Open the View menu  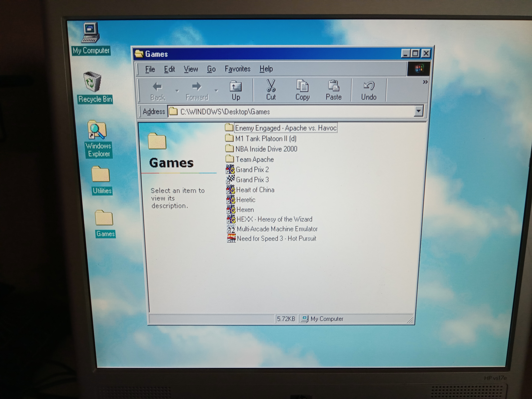click(x=191, y=69)
